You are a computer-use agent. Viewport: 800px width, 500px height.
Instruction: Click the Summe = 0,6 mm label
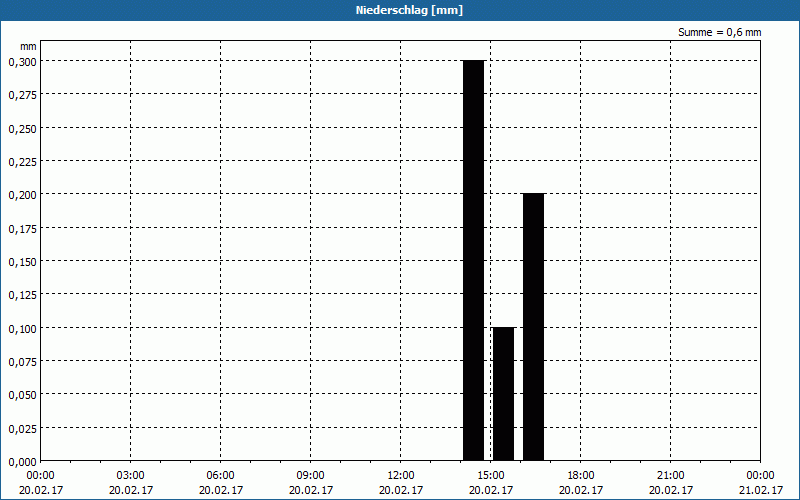point(719,32)
